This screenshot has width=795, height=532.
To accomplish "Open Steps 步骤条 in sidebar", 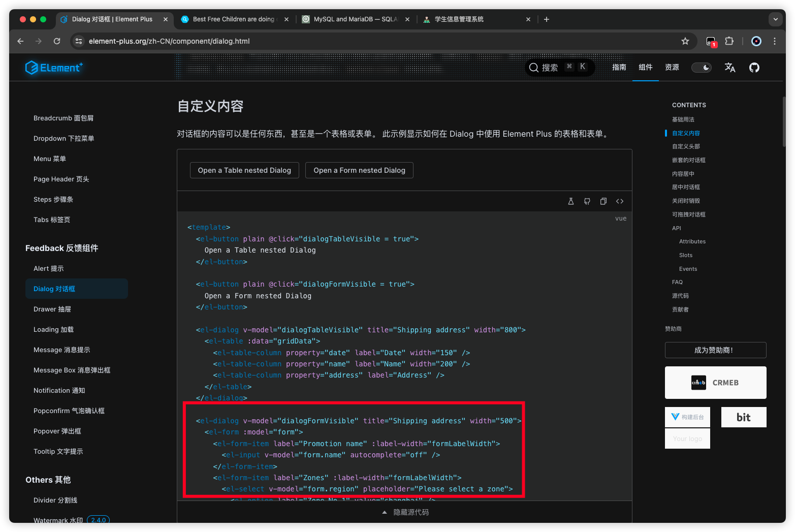I will tap(53, 199).
